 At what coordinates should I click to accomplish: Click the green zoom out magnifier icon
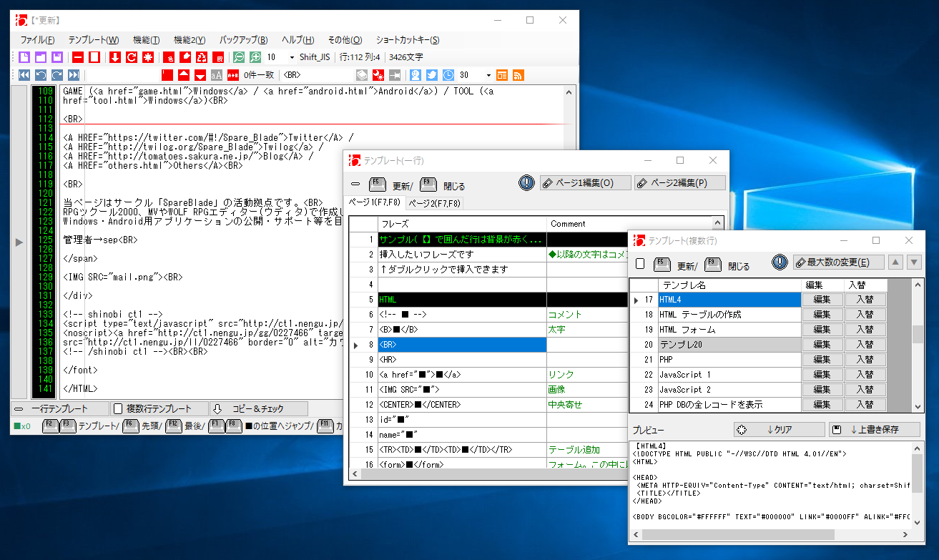[x=239, y=57]
